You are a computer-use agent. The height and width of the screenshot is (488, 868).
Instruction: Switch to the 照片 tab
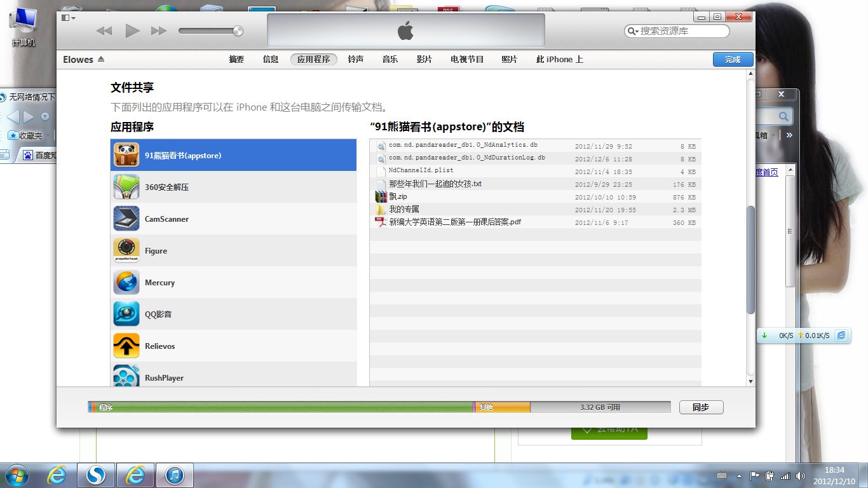(x=510, y=59)
